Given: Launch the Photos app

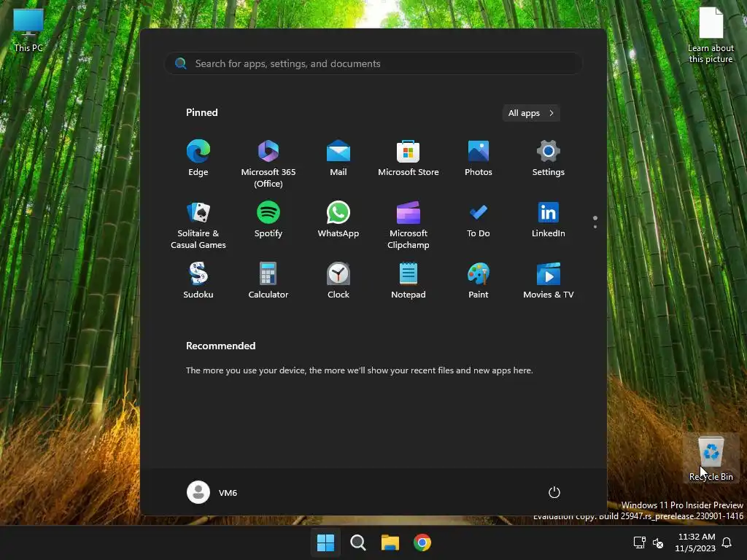Looking at the screenshot, I should (x=479, y=158).
